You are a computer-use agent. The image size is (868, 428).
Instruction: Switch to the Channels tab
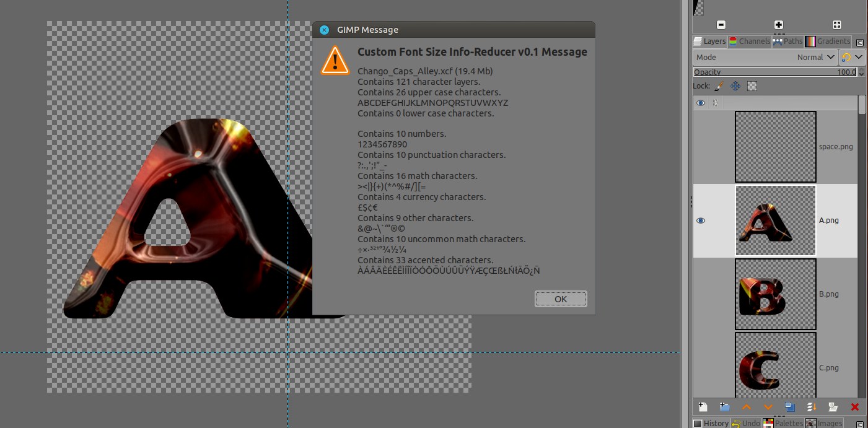click(750, 41)
